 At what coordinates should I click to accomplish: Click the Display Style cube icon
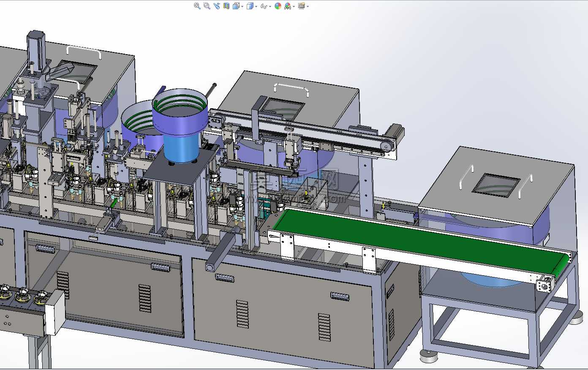click(250, 6)
